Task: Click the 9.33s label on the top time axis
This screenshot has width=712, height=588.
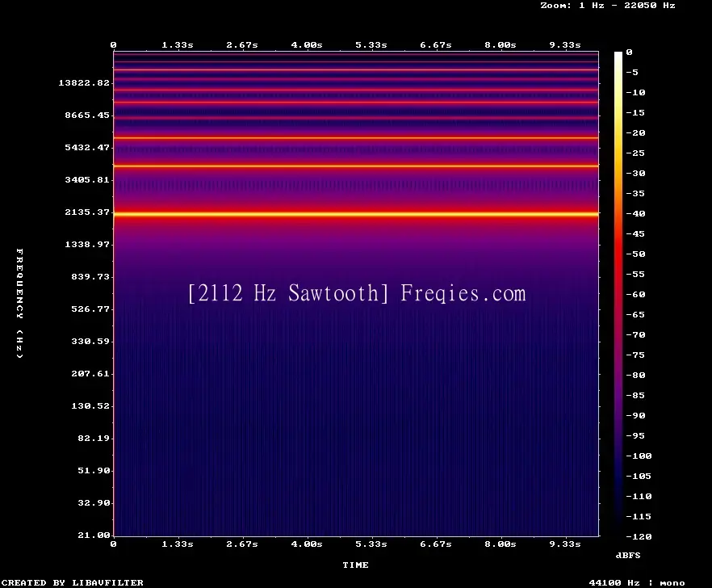Action: tap(565, 45)
